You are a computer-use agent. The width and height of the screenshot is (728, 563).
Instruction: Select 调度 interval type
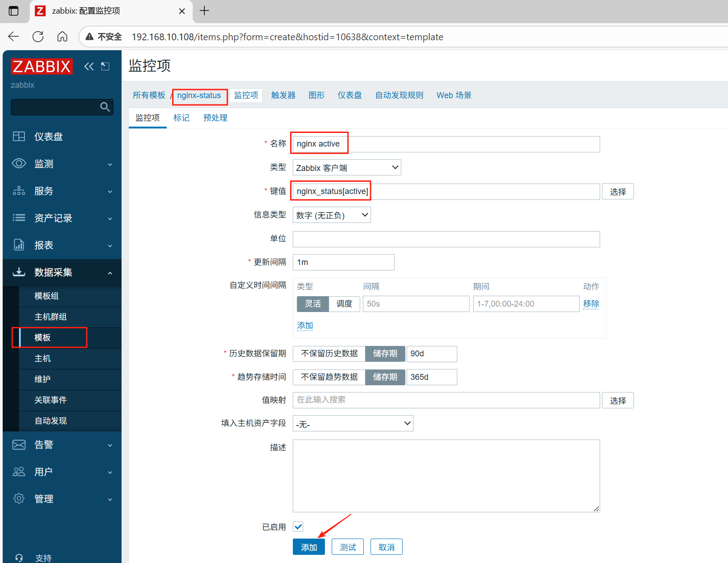tap(344, 304)
